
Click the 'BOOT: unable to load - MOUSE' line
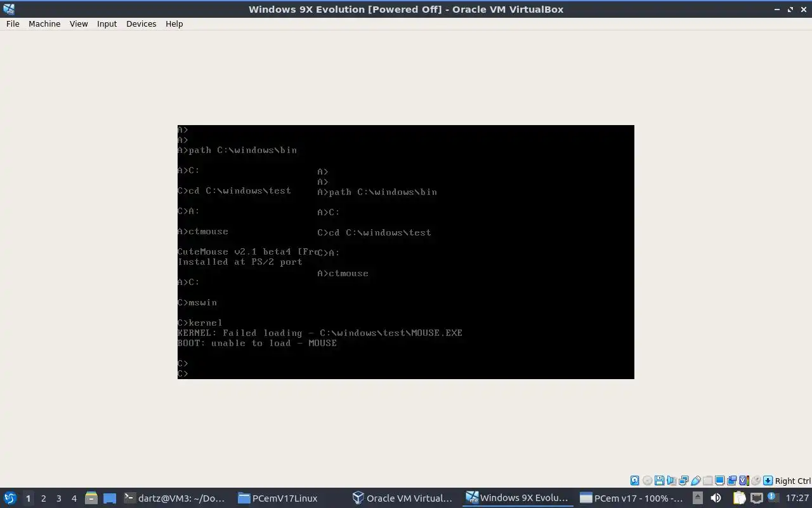257,343
